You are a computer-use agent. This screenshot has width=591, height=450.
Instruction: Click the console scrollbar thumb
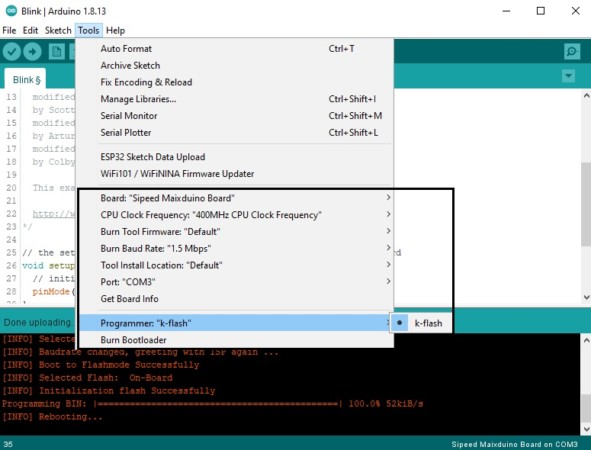[586, 409]
